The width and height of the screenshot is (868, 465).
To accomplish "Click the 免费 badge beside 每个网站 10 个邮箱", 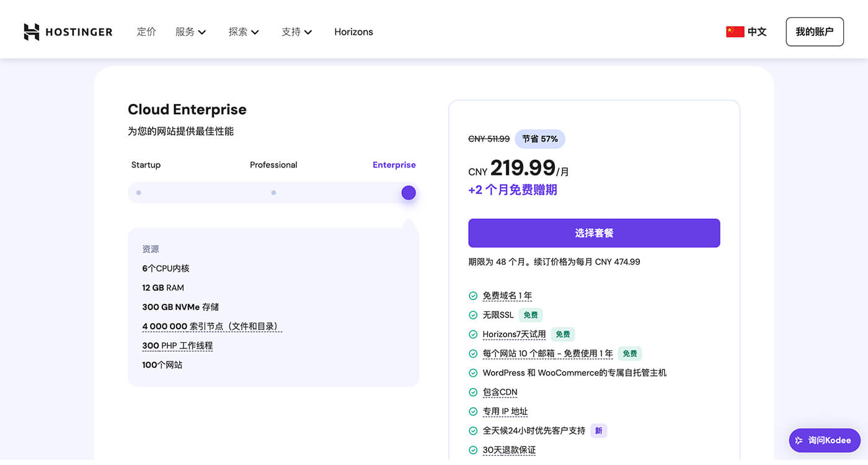I will [630, 353].
